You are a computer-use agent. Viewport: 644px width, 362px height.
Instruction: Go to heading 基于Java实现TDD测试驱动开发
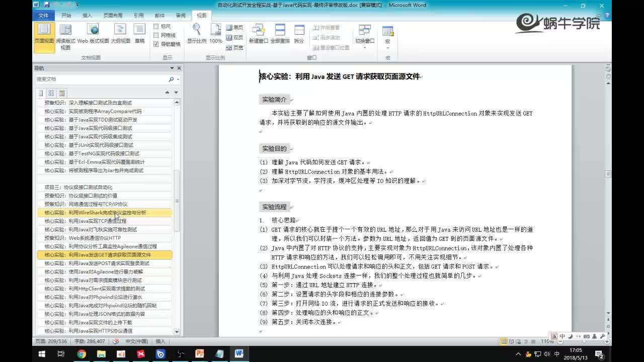(105, 120)
